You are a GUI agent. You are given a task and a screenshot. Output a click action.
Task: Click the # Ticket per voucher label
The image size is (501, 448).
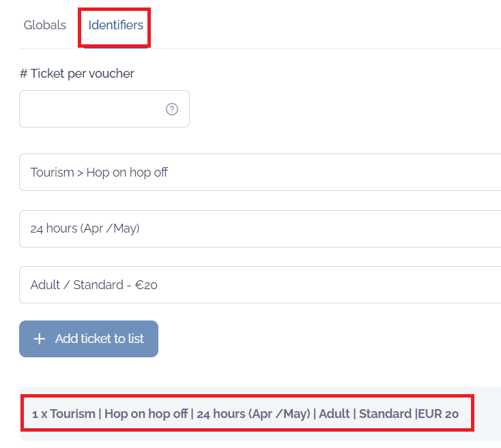tap(77, 74)
